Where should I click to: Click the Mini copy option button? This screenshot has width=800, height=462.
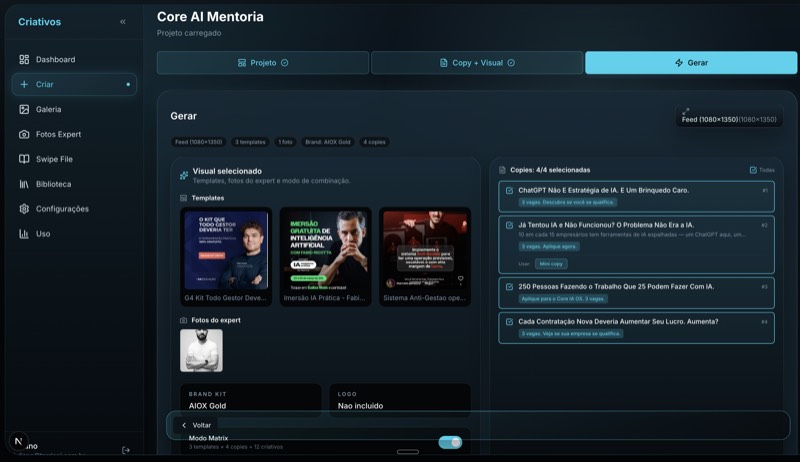(x=551, y=264)
